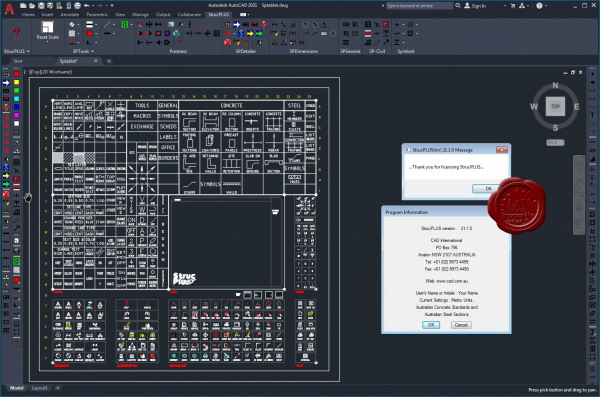Open the quick access toolbar customize dropdown
The height and width of the screenshot is (397, 600).
[x=112, y=5]
